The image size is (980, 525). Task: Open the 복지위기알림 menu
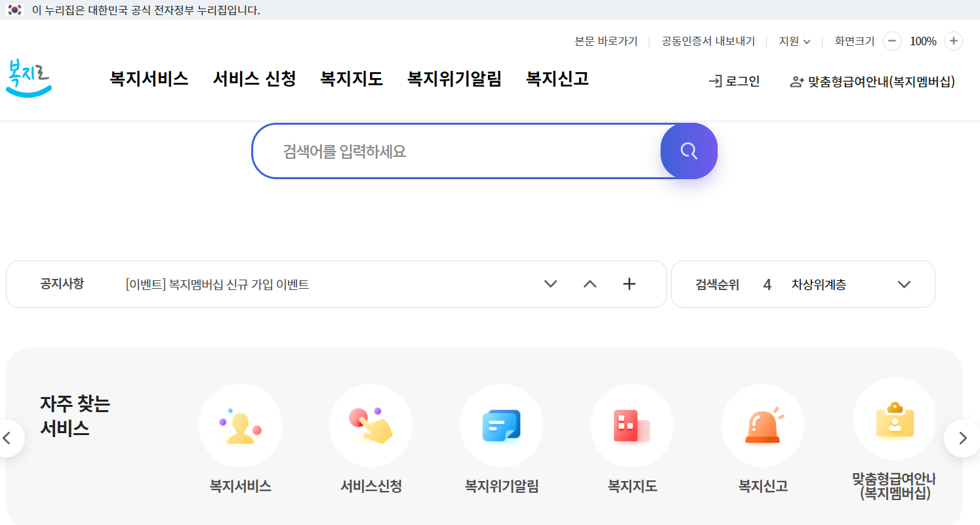[454, 79]
